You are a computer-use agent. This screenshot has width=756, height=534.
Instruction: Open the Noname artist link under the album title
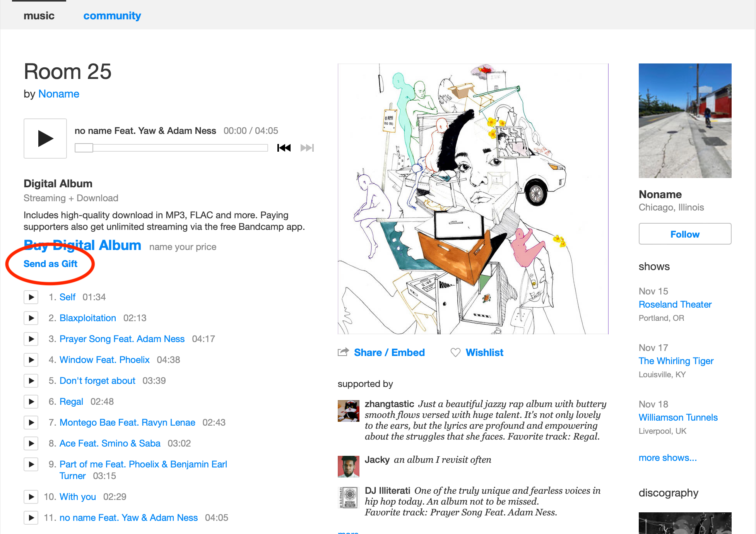click(x=59, y=94)
